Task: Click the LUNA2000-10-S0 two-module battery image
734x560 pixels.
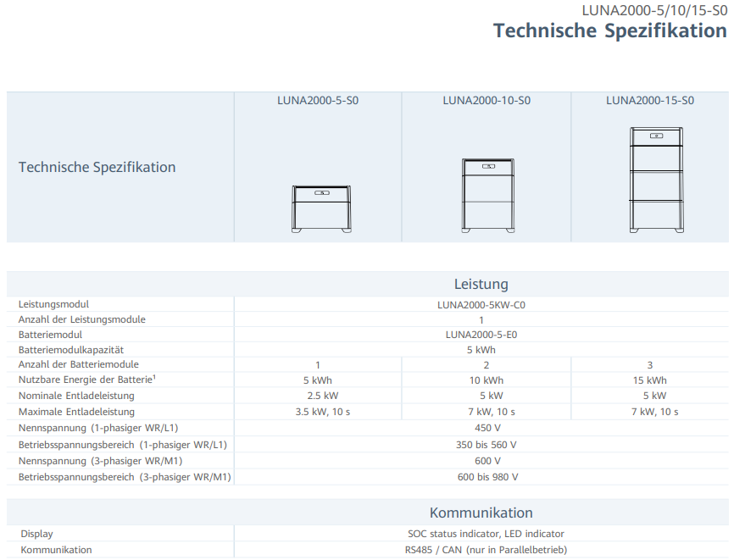Action: point(487,195)
